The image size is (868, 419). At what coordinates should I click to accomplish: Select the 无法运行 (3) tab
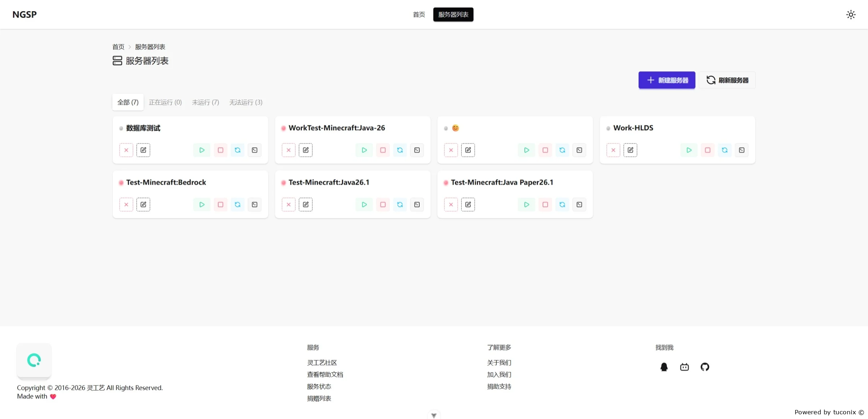point(246,102)
